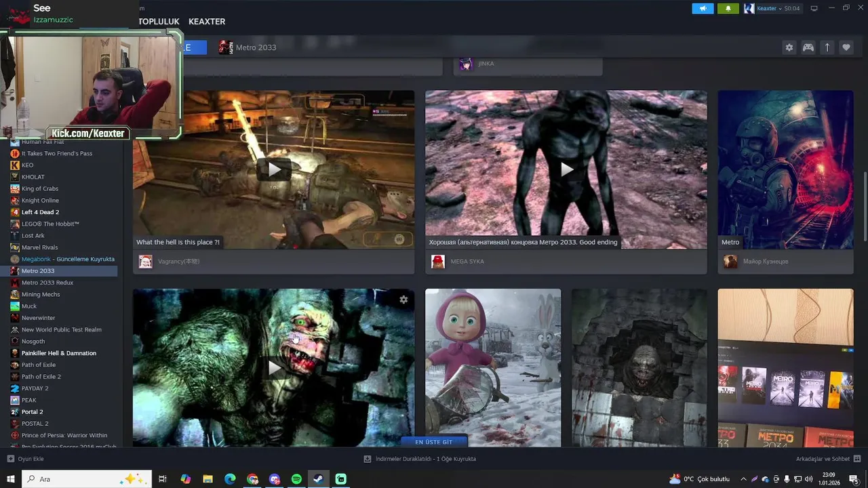Open Arkadaşlar ve Sohbet friends panel
The image size is (868, 488).
828,459
